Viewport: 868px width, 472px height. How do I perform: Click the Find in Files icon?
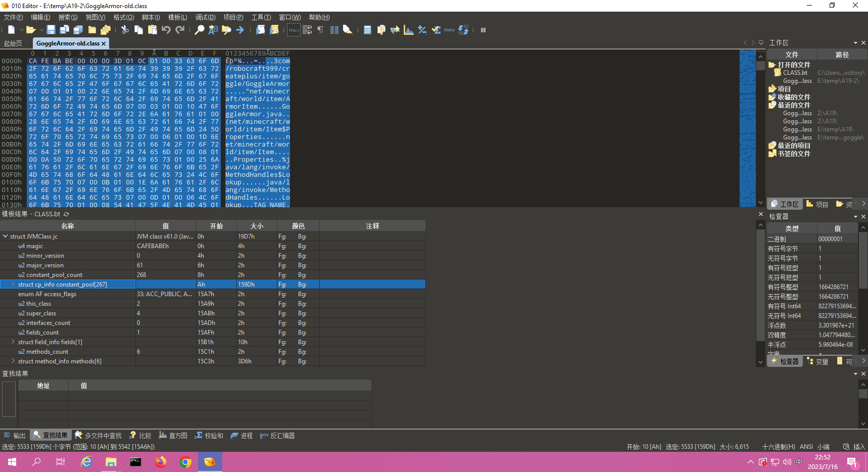[226, 30]
